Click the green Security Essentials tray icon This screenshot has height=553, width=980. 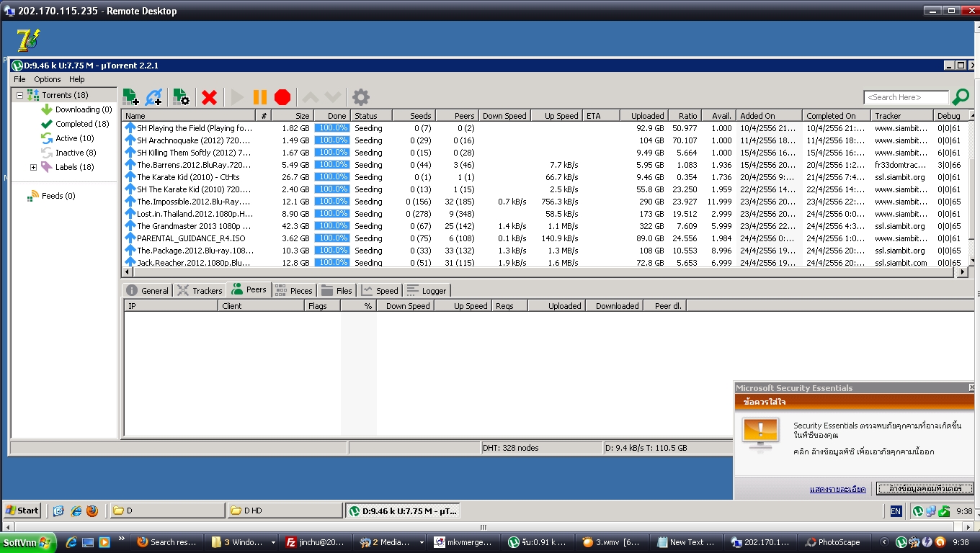point(943,511)
